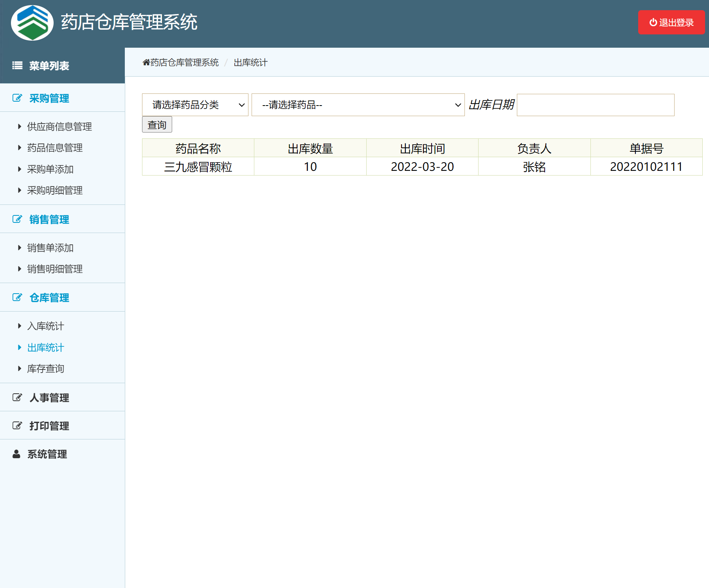Image resolution: width=709 pixels, height=588 pixels.
Task: Open the --请选择药品-- dropdown
Action: pos(357,105)
